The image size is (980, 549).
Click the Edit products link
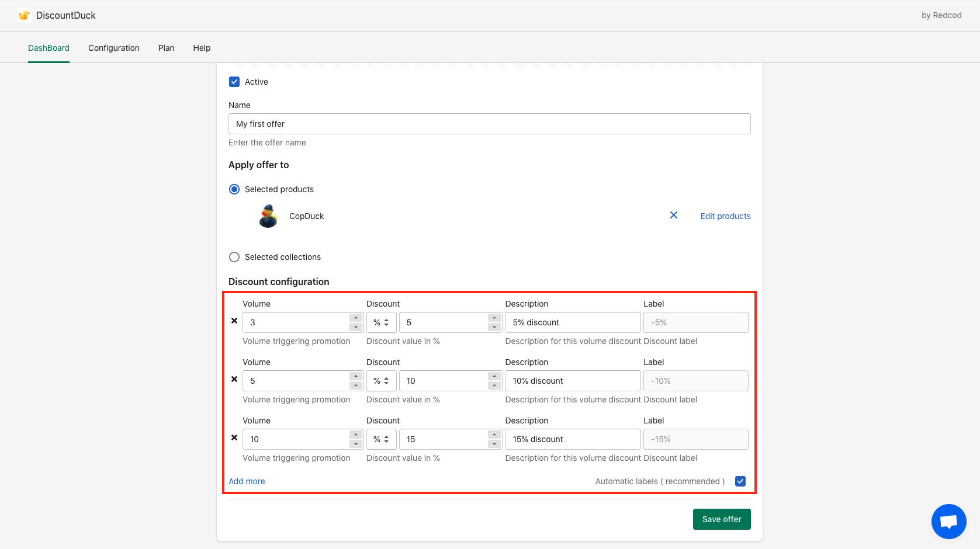pos(725,216)
